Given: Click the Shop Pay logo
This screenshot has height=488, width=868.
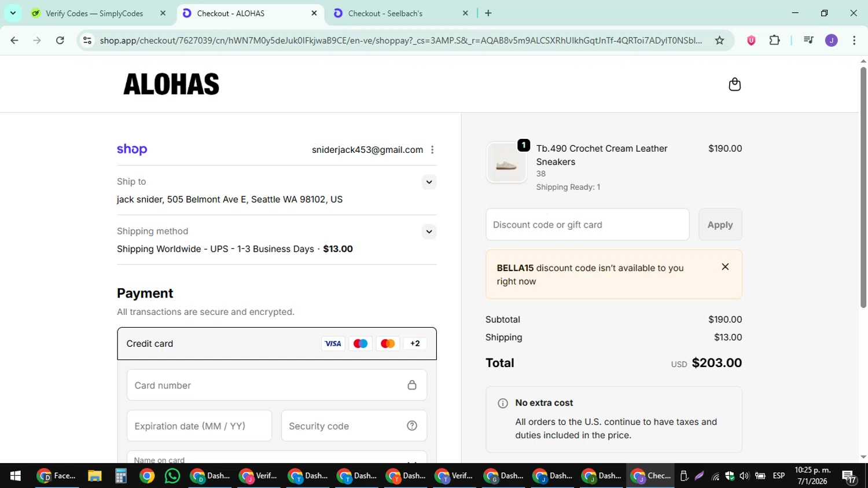Looking at the screenshot, I should 132,149.
